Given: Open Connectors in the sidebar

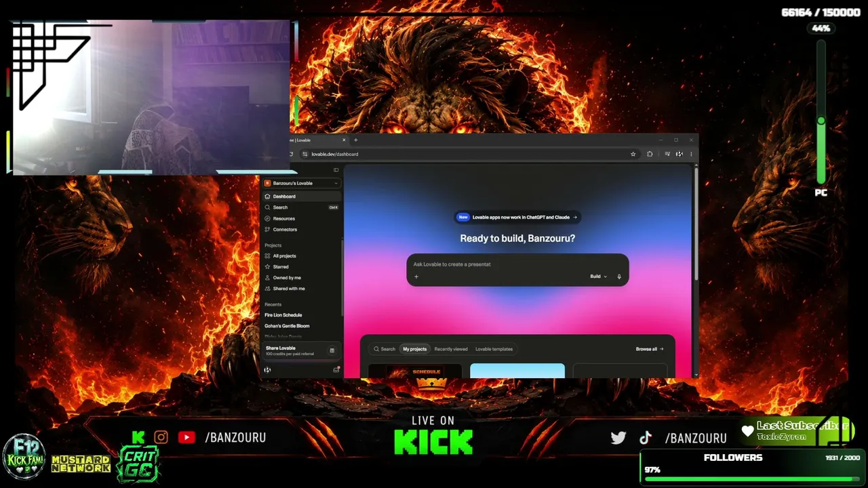Looking at the screenshot, I should (302, 229).
